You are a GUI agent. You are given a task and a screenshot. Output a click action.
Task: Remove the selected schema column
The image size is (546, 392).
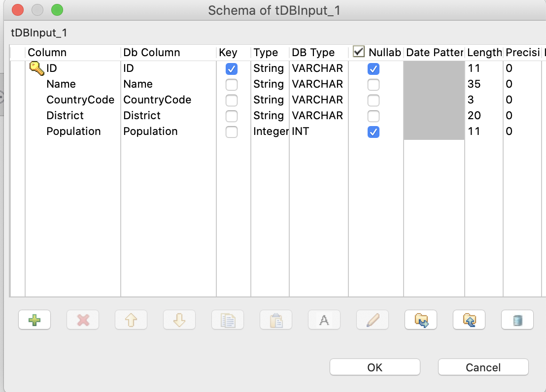click(x=82, y=320)
